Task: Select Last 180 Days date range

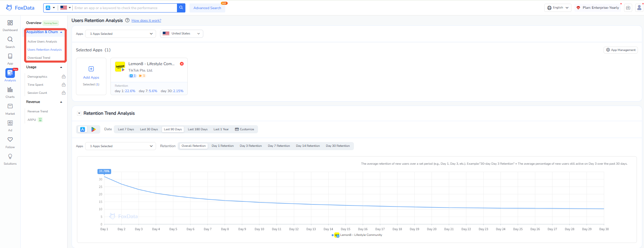Action: point(198,129)
